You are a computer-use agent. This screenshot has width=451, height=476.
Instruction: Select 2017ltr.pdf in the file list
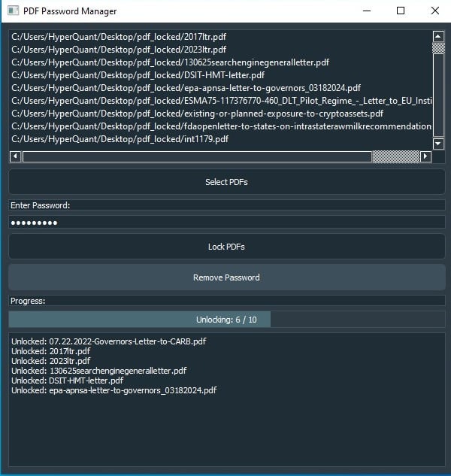[x=119, y=36]
